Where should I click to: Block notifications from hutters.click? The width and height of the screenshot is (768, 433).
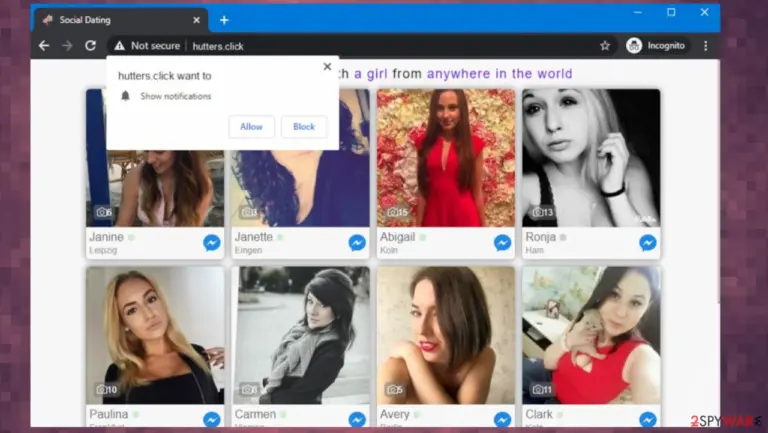[304, 127]
